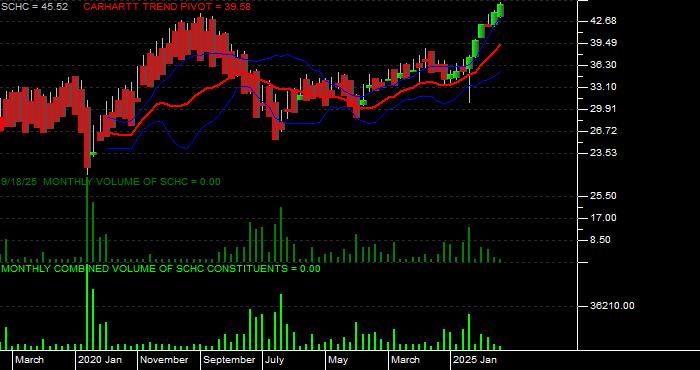Click the small green candle near 23.53 low

pos(93,154)
